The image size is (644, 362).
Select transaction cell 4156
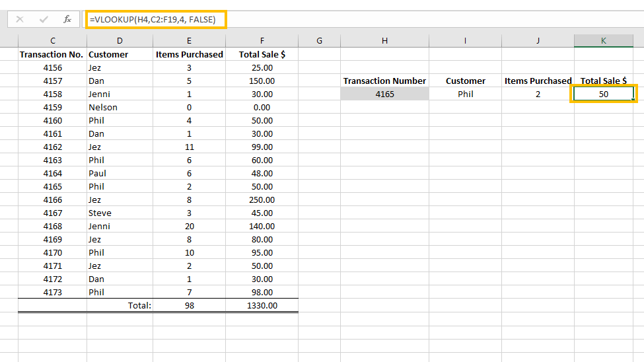click(x=53, y=67)
